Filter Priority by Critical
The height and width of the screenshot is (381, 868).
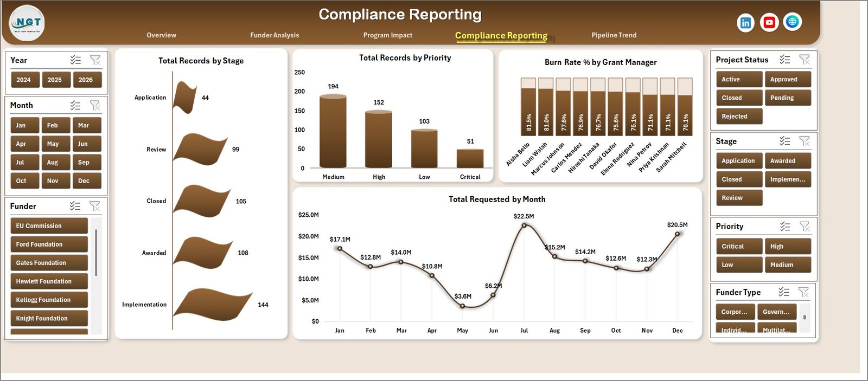pos(739,246)
